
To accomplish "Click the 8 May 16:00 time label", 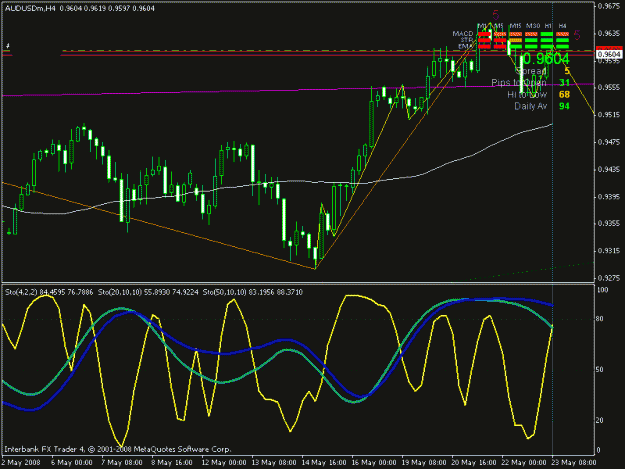I will tap(172, 462).
